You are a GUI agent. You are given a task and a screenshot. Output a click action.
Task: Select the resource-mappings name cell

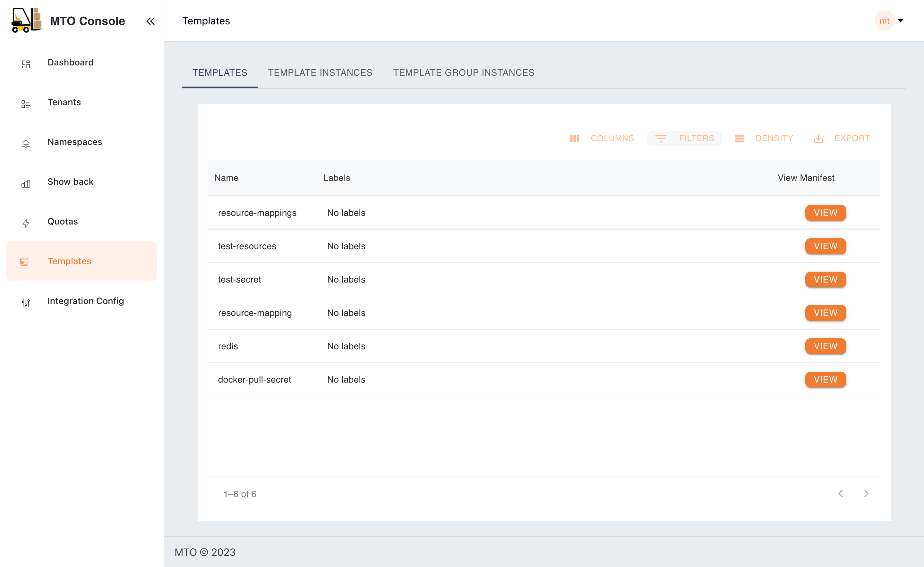(257, 213)
